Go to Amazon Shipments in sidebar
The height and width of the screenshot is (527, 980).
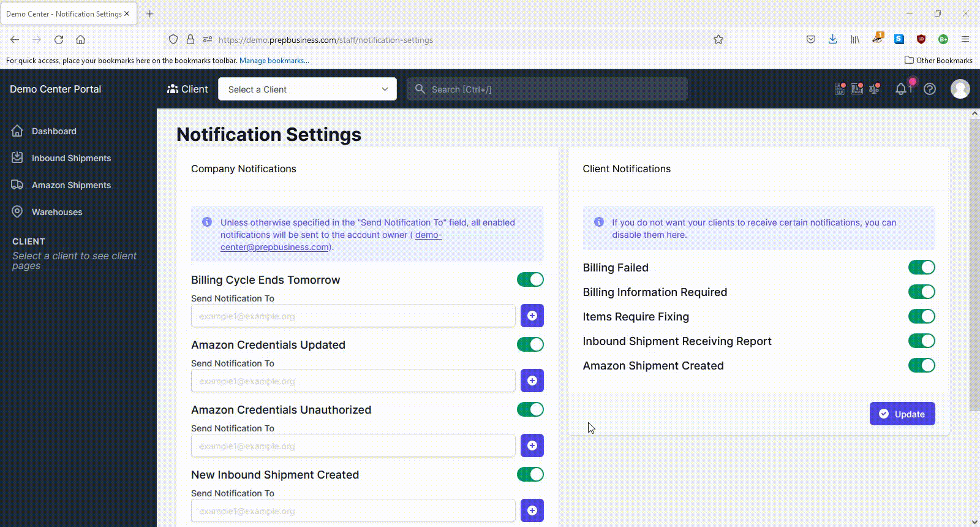[71, 185]
